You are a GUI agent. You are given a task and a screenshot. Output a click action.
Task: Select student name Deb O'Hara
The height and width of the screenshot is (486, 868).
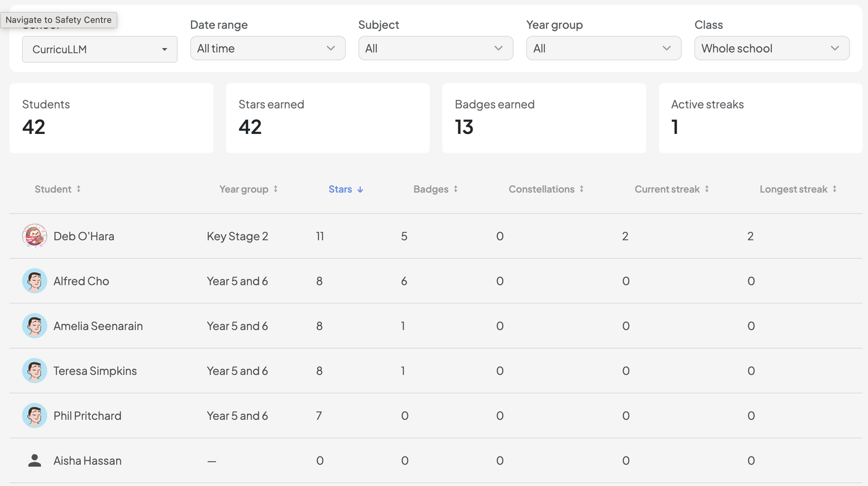[84, 236]
